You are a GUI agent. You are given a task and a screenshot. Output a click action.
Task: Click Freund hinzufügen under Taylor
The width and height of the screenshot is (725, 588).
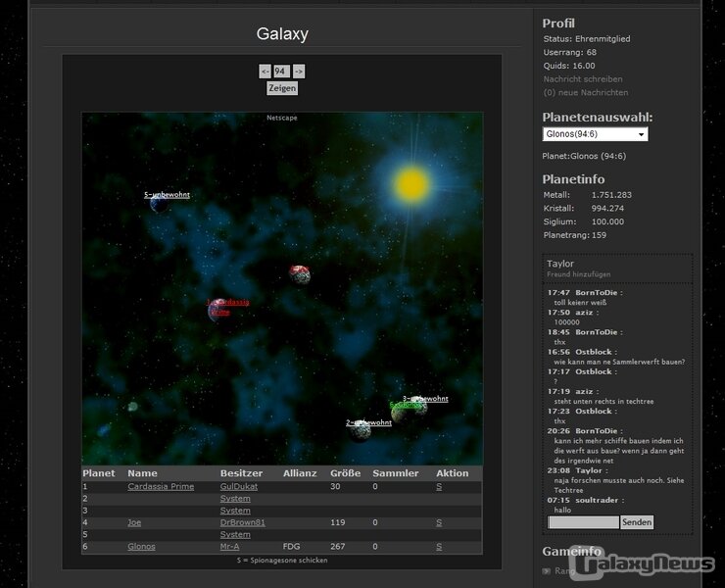pyautogui.click(x=578, y=274)
